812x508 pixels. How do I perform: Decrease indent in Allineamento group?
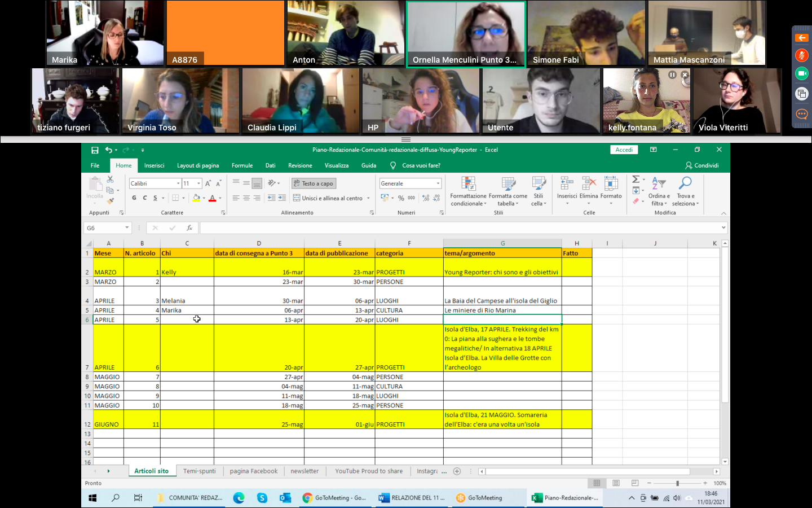click(272, 198)
